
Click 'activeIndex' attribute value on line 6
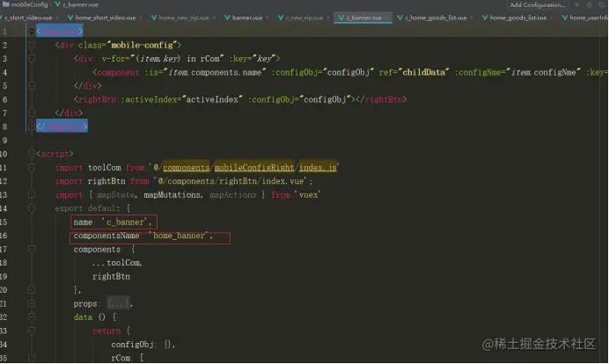pos(212,99)
